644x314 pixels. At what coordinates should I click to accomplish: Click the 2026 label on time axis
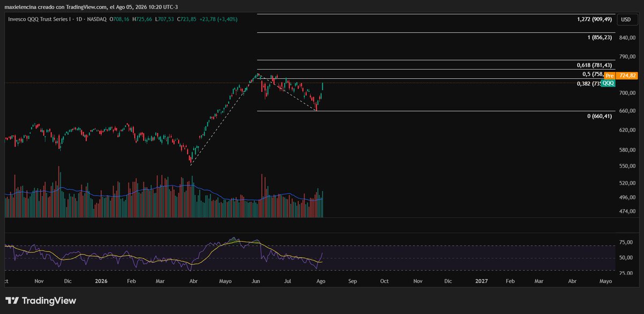tap(101, 280)
